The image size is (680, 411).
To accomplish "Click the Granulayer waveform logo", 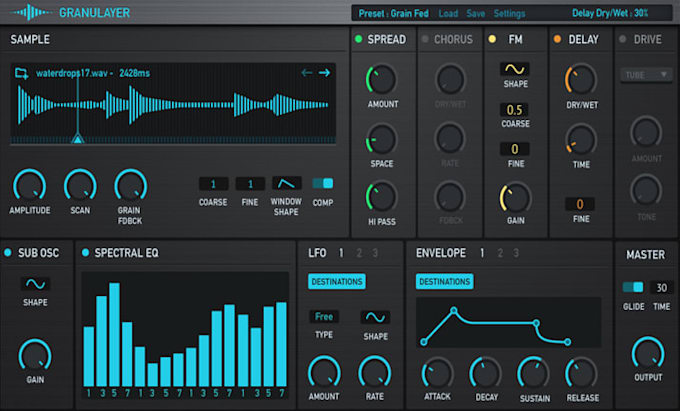I will click(31, 13).
